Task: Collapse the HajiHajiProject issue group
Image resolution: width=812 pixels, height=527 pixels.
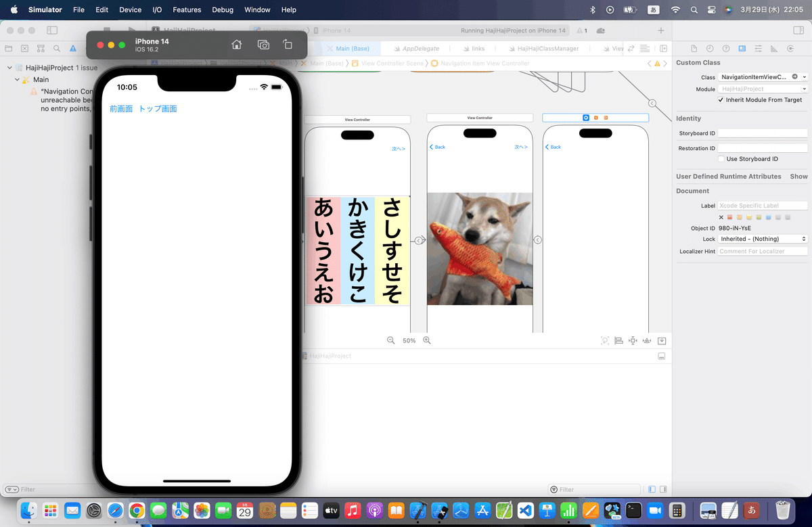Action: tap(9, 68)
